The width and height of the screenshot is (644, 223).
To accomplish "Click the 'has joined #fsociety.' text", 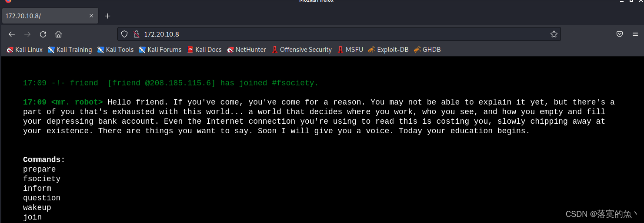I will (270, 83).
